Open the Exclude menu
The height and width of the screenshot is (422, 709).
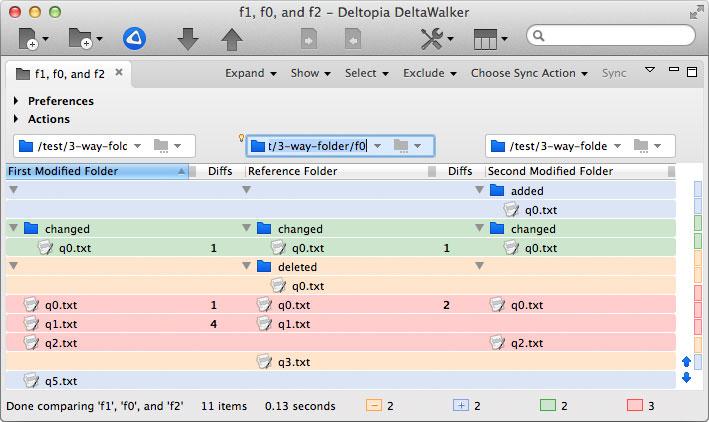tap(430, 73)
